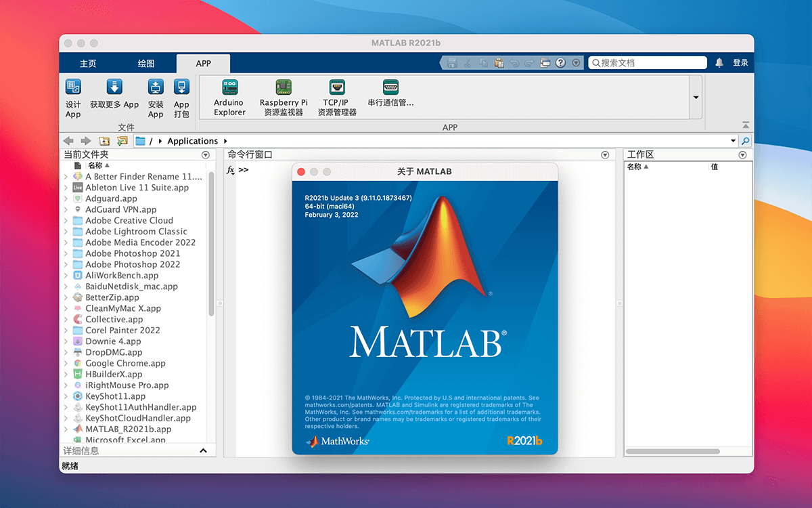Click the Undo arrow icon
The width and height of the screenshot is (812, 508).
(x=514, y=63)
